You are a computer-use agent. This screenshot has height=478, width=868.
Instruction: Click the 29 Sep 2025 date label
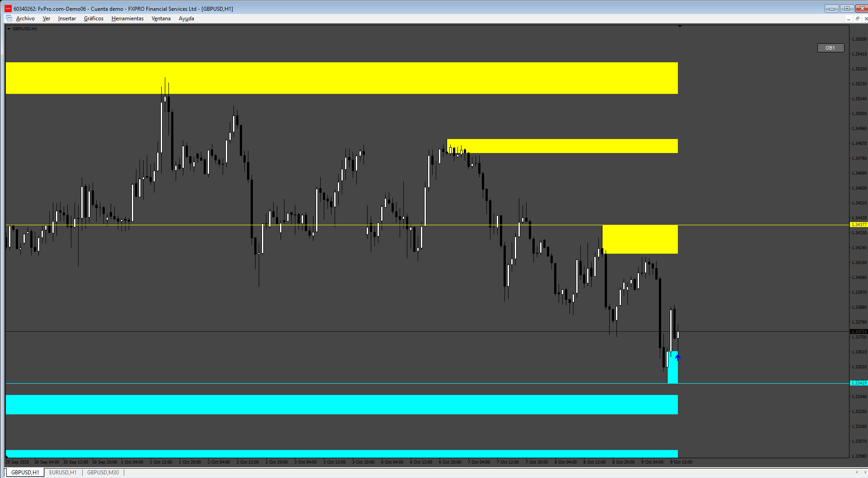pyautogui.click(x=17, y=462)
